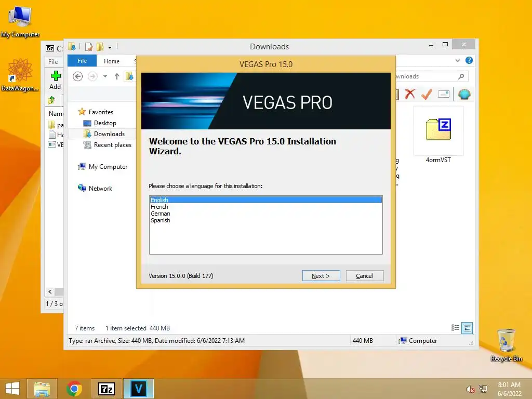Open File Explorer from the taskbar
Screen dimensions: 532x399
tap(42, 389)
